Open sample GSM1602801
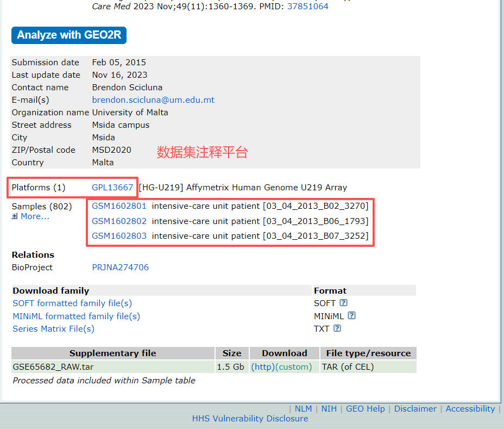This screenshot has width=504, height=429. pyautogui.click(x=119, y=206)
